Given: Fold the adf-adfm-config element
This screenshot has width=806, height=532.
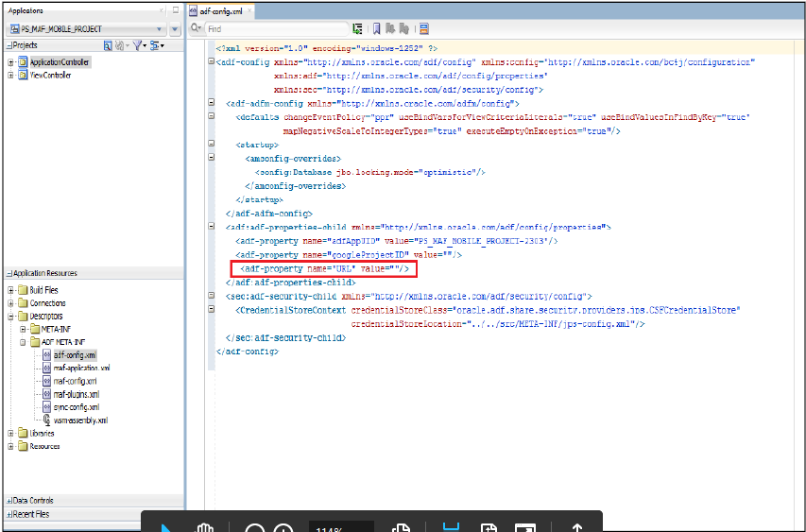Looking at the screenshot, I should 212,102.
